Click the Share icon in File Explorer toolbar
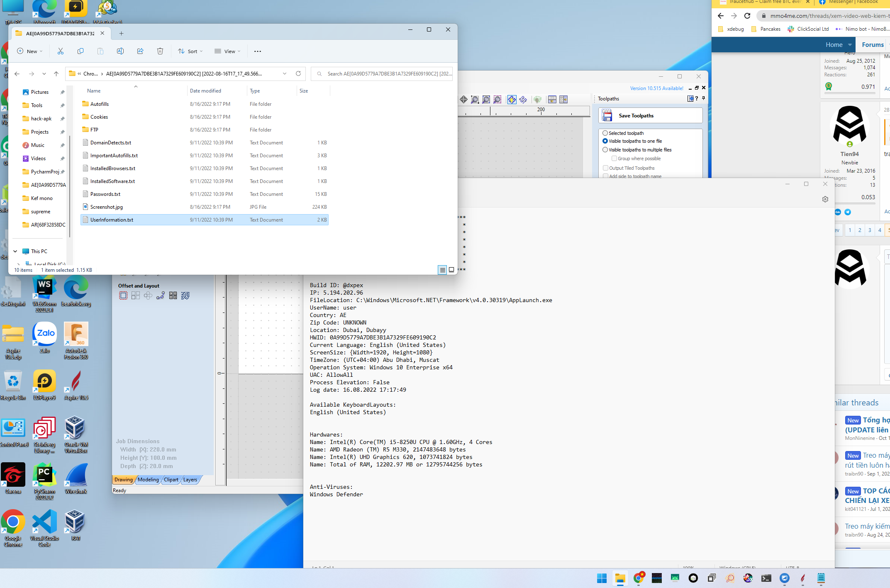This screenshot has height=588, width=890. 140,51
